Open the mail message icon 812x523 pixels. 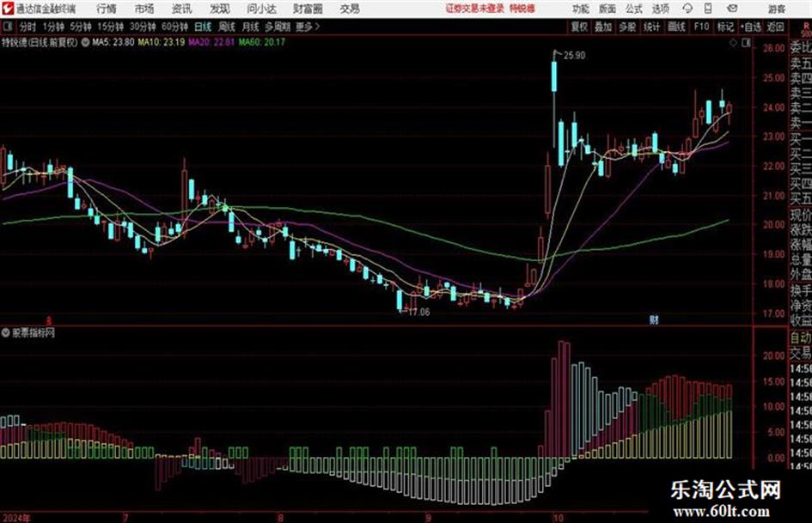coord(732,9)
